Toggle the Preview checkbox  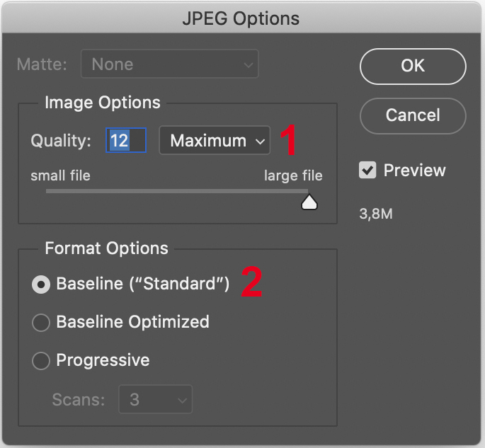pyautogui.click(x=367, y=171)
